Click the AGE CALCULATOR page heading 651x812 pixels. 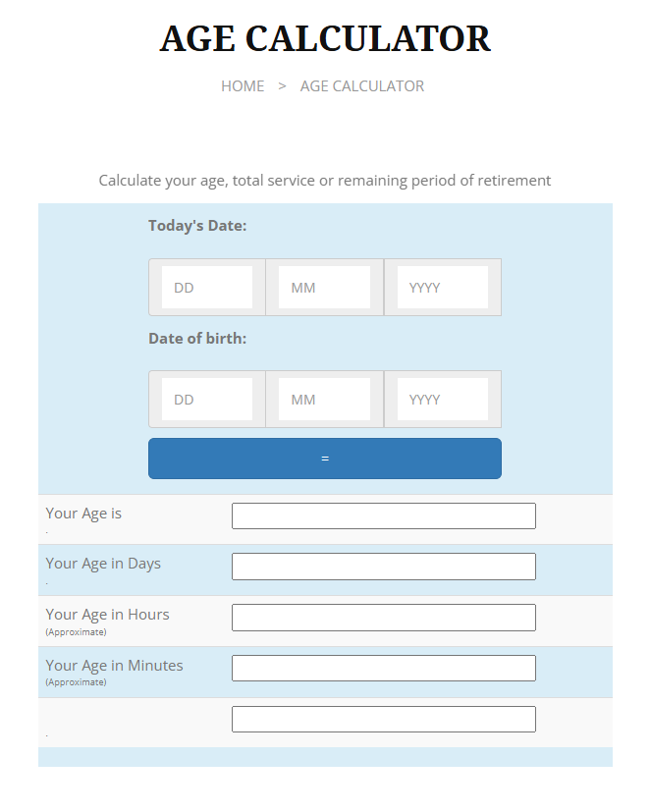[x=325, y=39]
